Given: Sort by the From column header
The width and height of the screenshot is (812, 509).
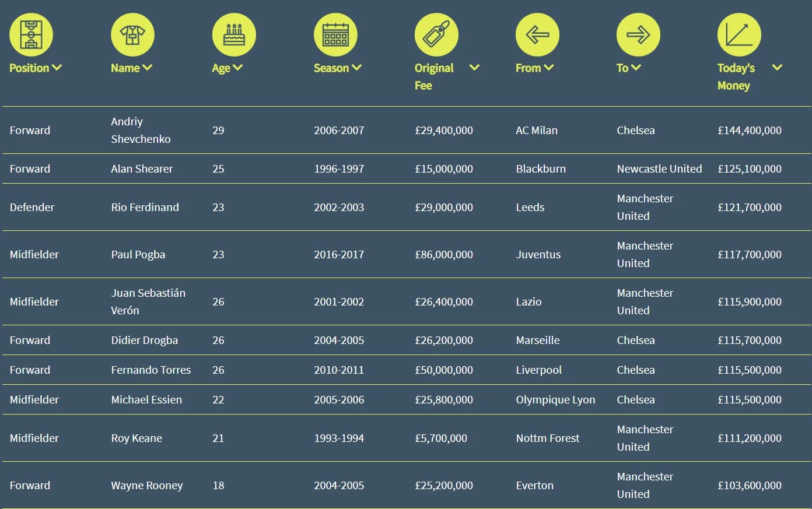Looking at the screenshot, I should click(528, 68).
